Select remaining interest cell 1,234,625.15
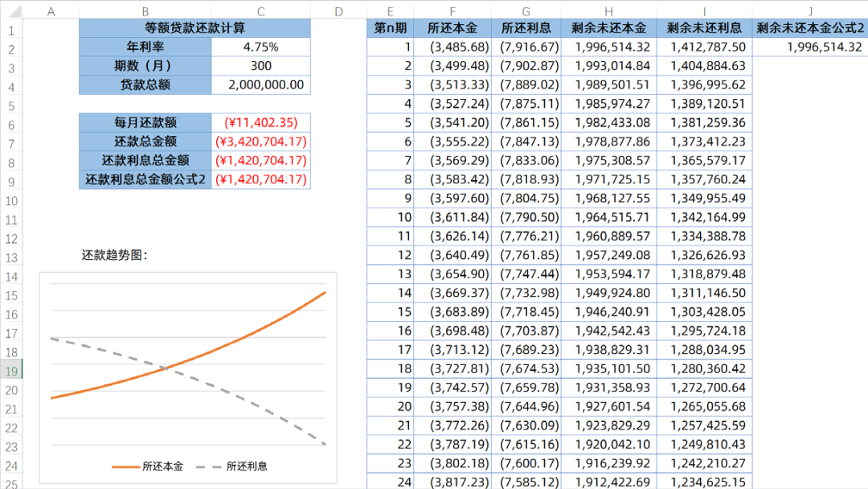Viewport: 868px width, 489px height. tap(704, 482)
